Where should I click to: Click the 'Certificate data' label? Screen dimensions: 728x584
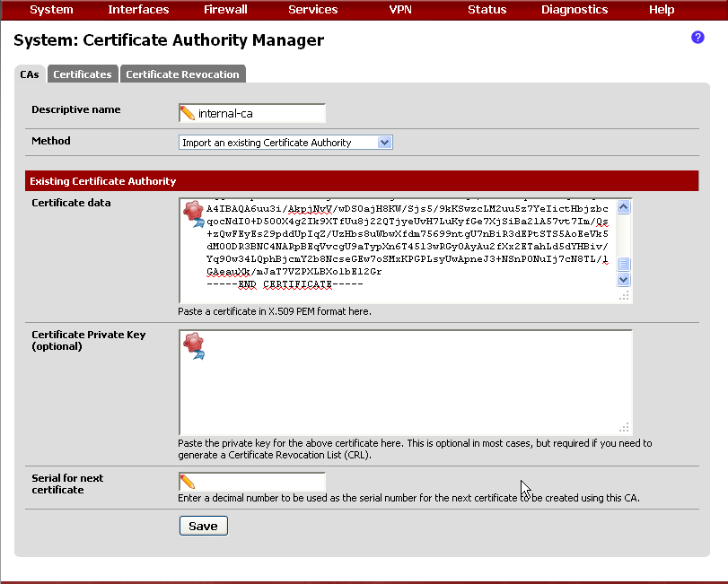[x=71, y=203]
